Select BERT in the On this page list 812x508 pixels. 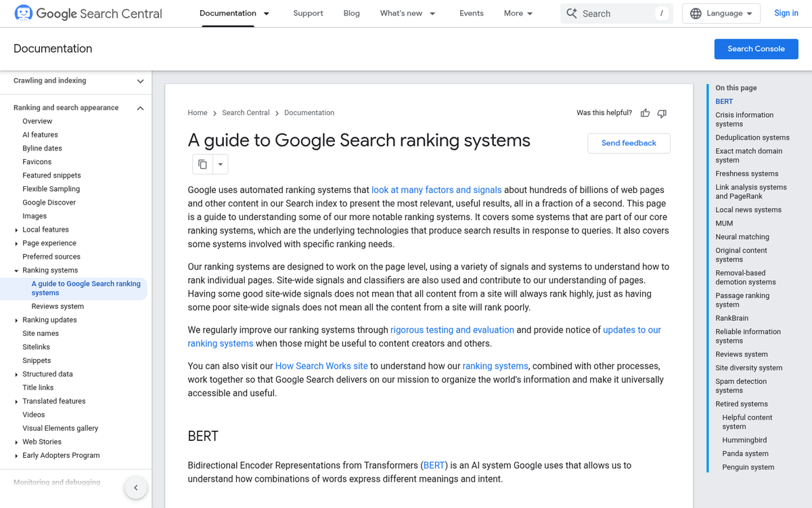tap(724, 101)
